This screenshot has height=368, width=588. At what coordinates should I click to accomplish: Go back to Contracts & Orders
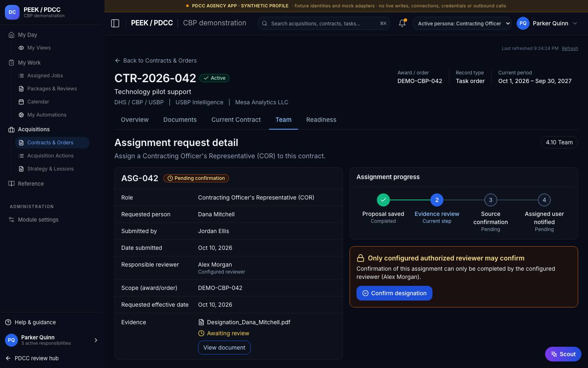(156, 61)
